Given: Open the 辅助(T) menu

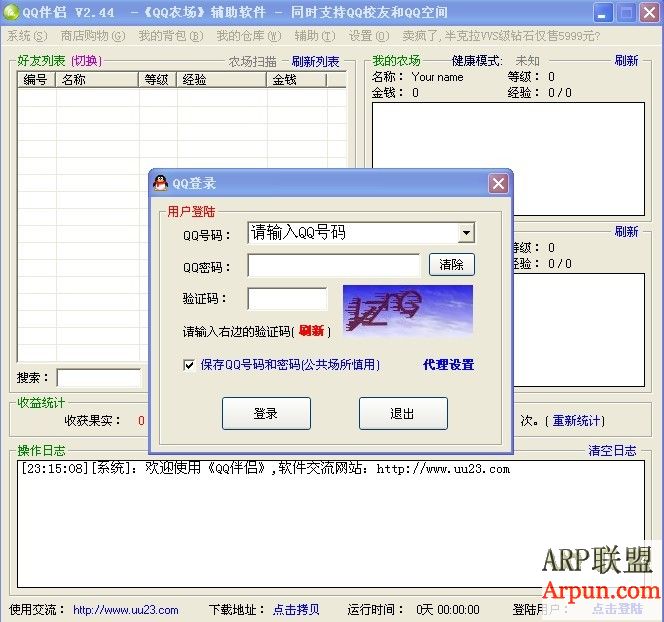Looking at the screenshot, I should pos(315,36).
